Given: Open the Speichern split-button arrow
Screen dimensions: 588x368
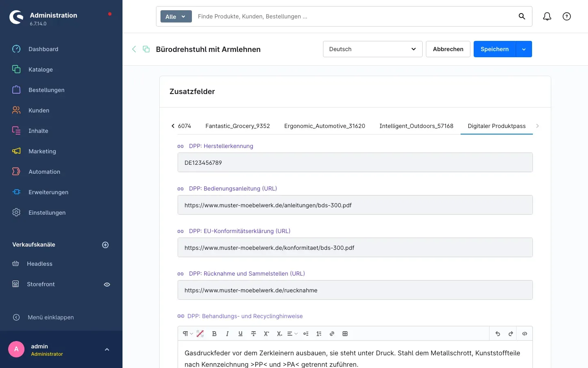Looking at the screenshot, I should [x=524, y=49].
